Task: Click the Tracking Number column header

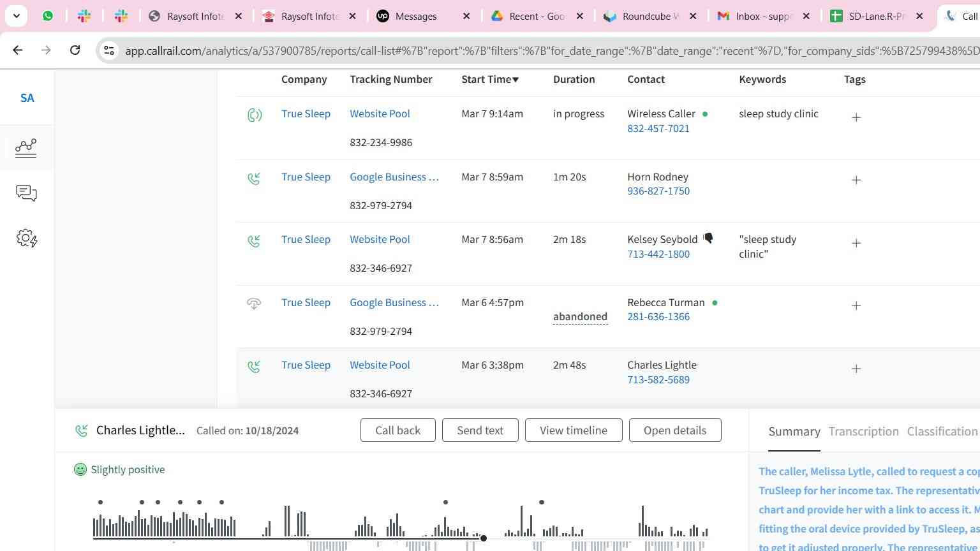Action: click(x=390, y=79)
